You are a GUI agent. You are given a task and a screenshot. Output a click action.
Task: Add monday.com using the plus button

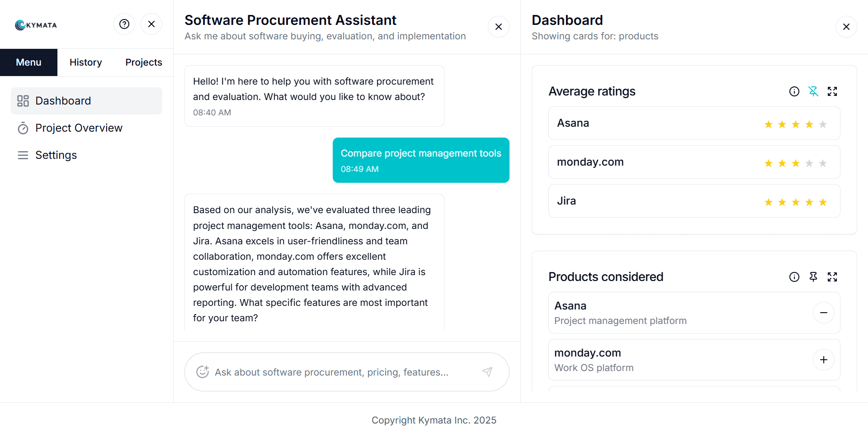click(x=824, y=360)
